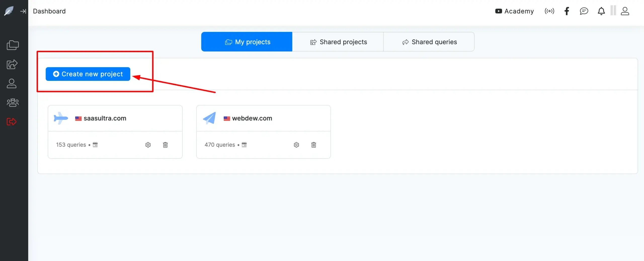Open settings gear for saasultra.com
Viewport: 644px width, 261px height.
click(148, 145)
